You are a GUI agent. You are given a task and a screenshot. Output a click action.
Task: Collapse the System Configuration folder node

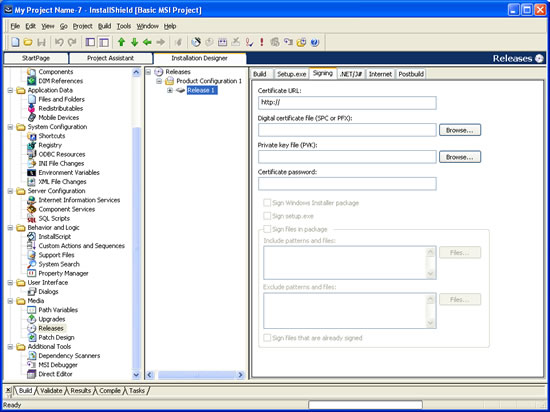click(x=10, y=127)
